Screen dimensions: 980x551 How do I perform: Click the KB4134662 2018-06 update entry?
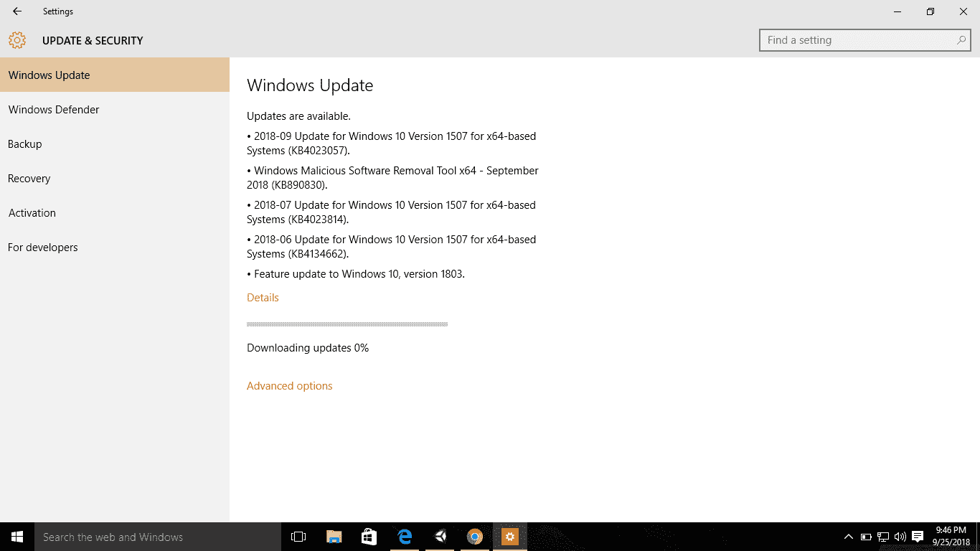392,246
